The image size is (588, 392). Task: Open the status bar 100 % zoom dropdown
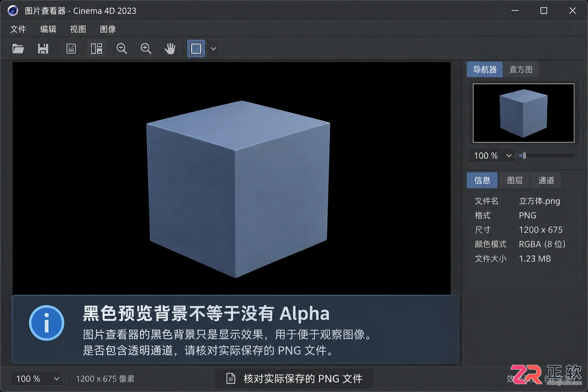[x=38, y=379]
